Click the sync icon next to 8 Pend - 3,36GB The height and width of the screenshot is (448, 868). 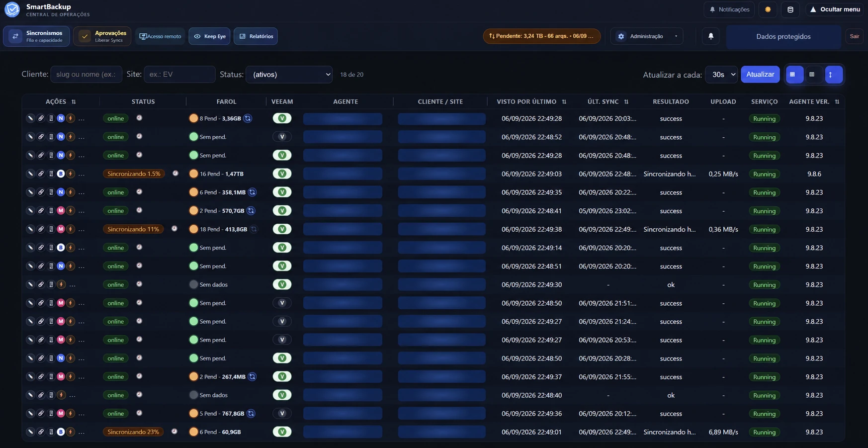coord(248,118)
